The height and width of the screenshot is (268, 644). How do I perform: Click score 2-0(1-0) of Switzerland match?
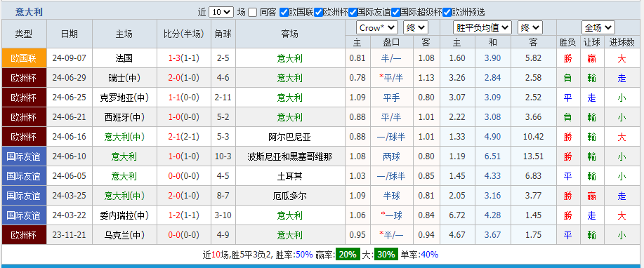pos(183,78)
